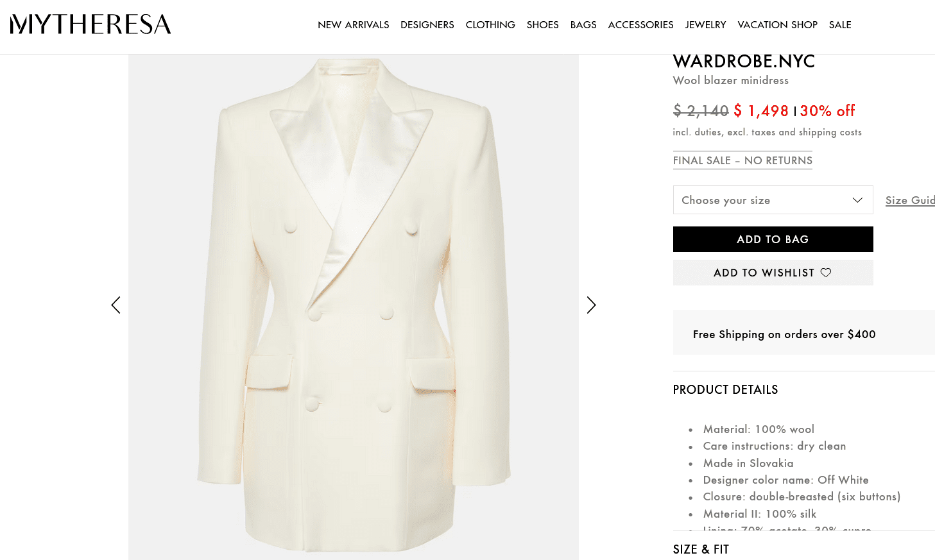
Task: Open the Vacation Shop menu
Action: tap(777, 25)
